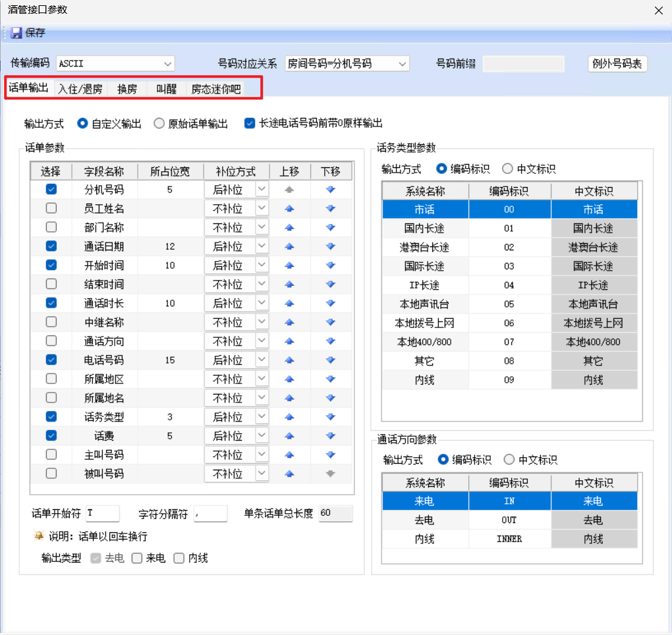Move 被叫号码 row up with arrow
The width and height of the screenshot is (672, 635).
click(289, 474)
